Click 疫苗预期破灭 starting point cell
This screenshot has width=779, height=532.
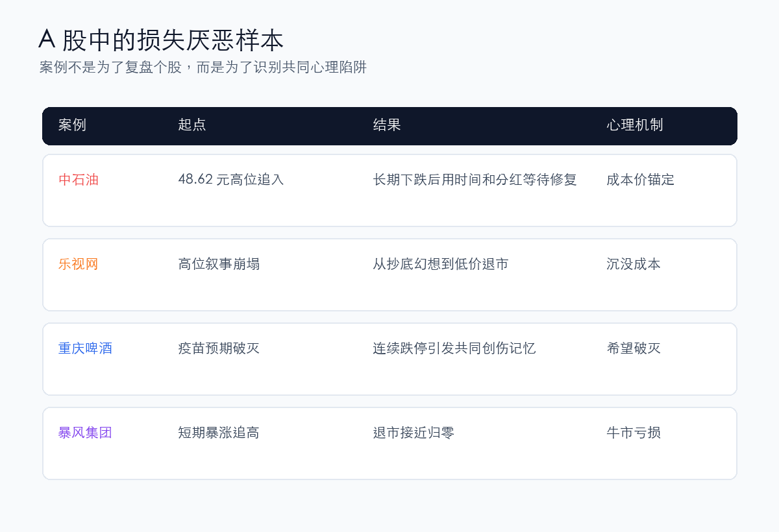coord(219,348)
